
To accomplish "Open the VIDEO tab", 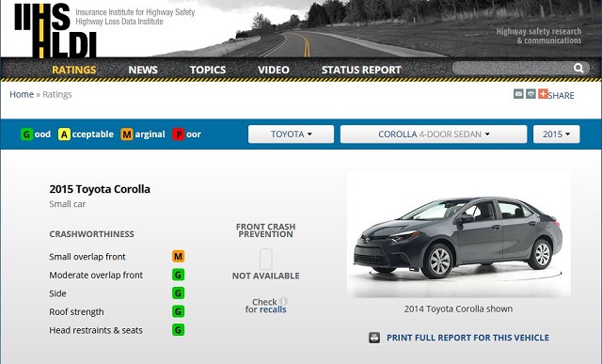I will (274, 70).
